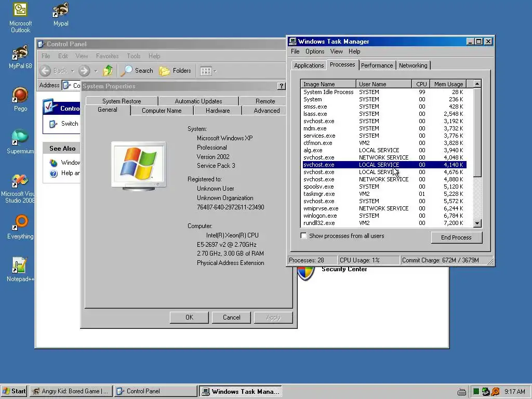The width and height of the screenshot is (532, 399).
Task: Select the Pego desktop icon
Action: coord(20,99)
